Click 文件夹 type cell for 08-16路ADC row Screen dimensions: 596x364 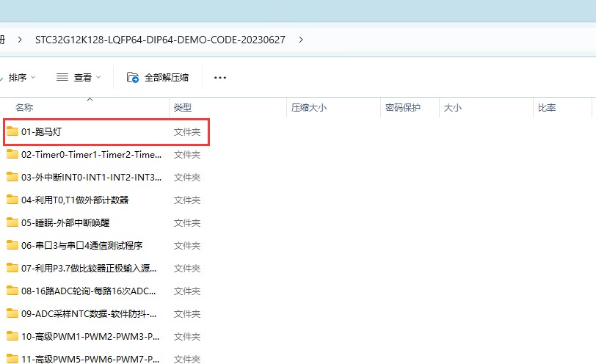tap(187, 291)
